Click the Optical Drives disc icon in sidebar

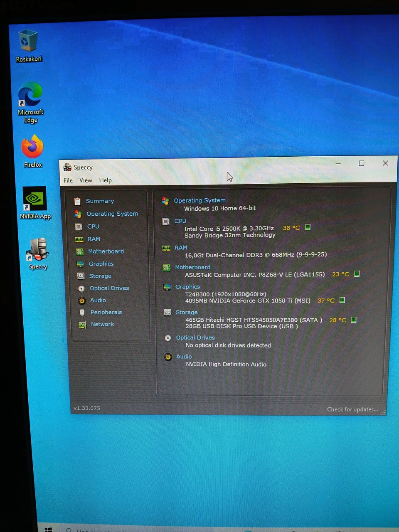tap(81, 288)
